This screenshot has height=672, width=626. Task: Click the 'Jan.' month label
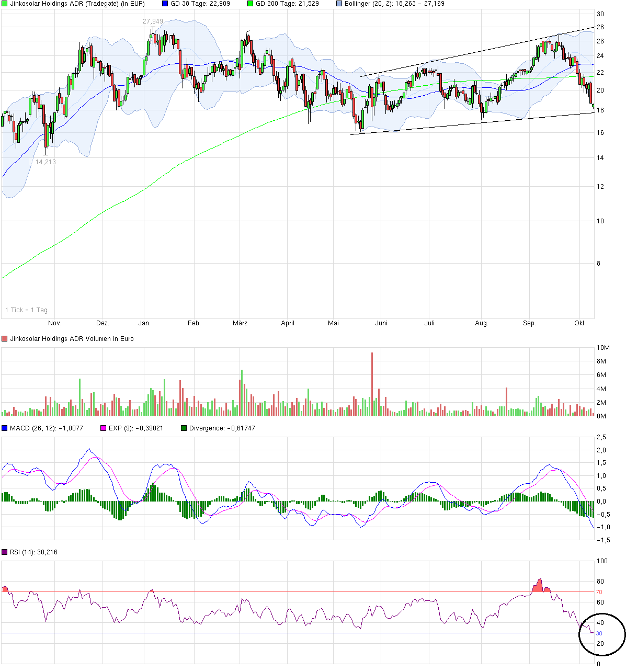144,323
